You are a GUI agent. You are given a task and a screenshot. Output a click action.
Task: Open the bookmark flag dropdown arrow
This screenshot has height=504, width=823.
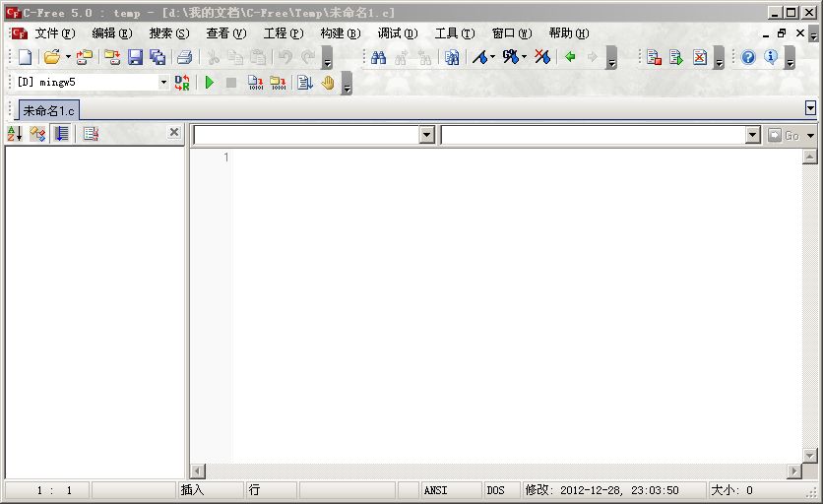(492, 57)
